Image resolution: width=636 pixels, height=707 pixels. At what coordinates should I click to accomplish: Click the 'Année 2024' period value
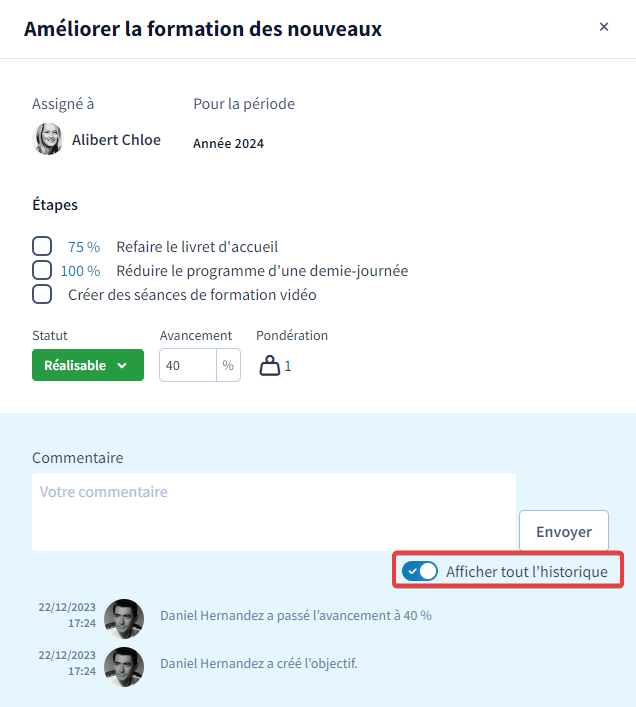229,143
